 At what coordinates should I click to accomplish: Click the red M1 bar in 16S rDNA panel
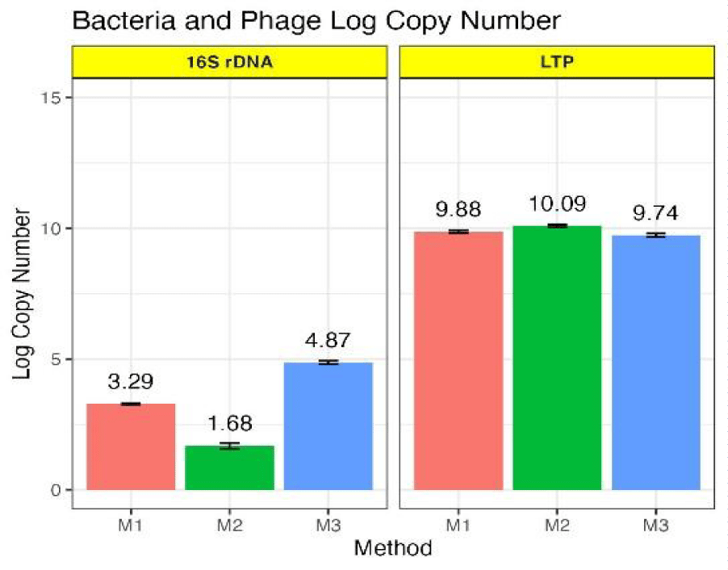tap(131, 446)
